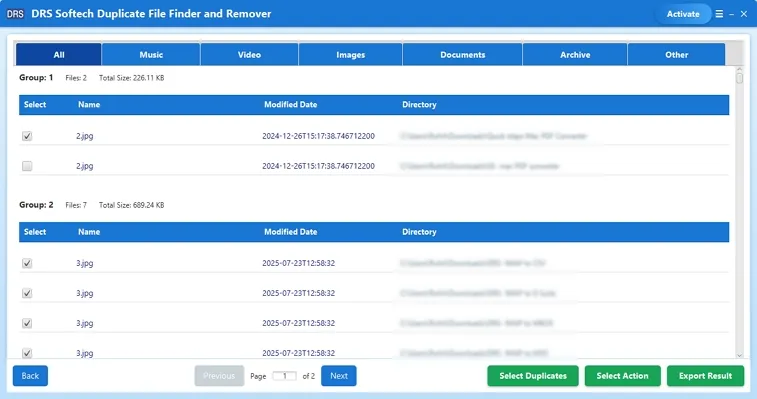The image size is (757, 399).
Task: Click the Back button
Action: click(x=30, y=376)
